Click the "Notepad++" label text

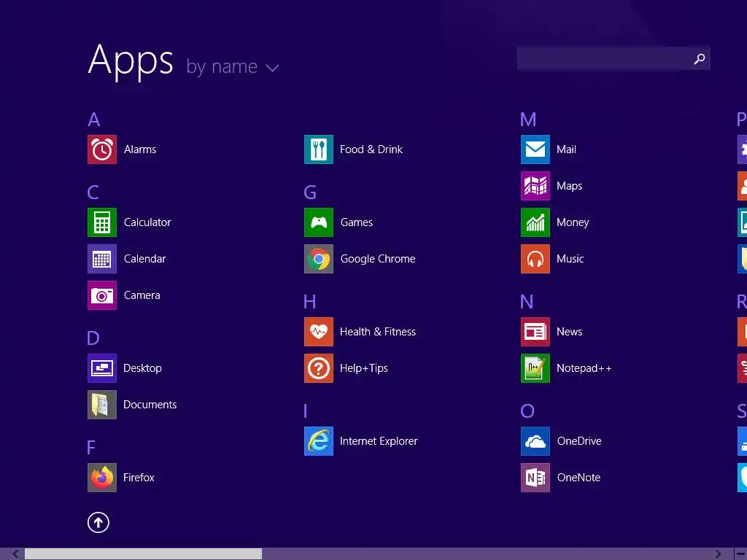[584, 368]
